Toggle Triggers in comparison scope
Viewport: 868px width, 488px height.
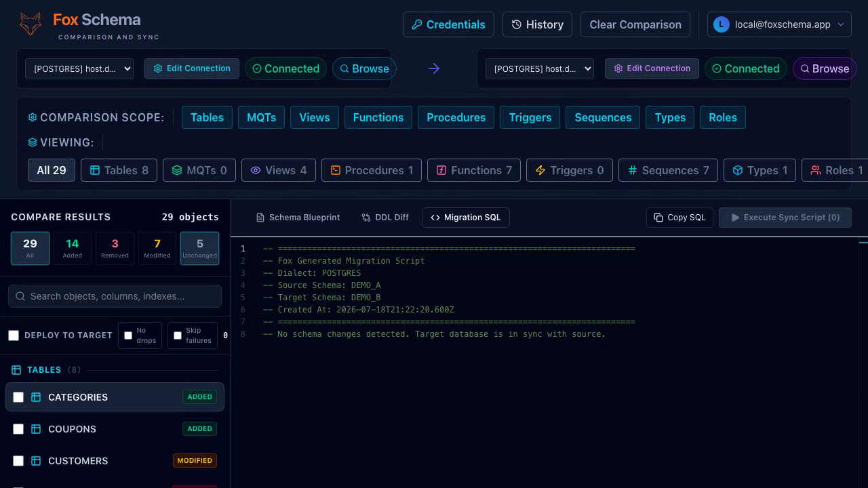point(530,117)
